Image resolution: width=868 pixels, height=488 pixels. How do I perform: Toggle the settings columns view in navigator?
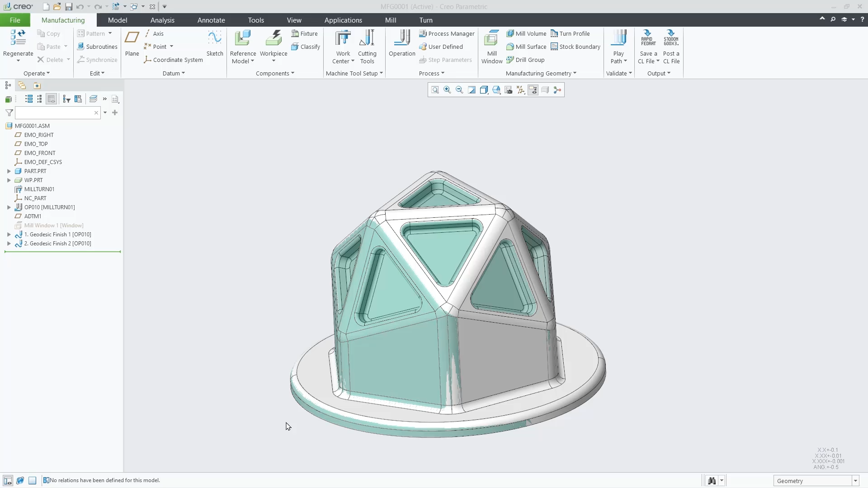pyautogui.click(x=51, y=99)
